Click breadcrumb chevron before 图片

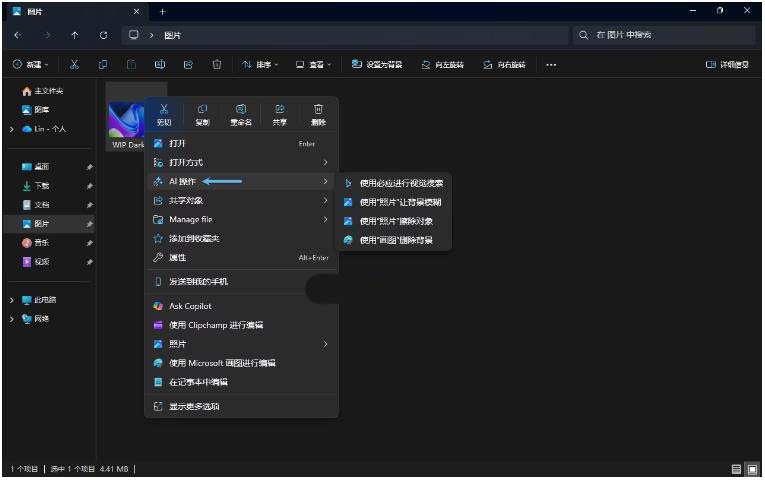[152, 35]
